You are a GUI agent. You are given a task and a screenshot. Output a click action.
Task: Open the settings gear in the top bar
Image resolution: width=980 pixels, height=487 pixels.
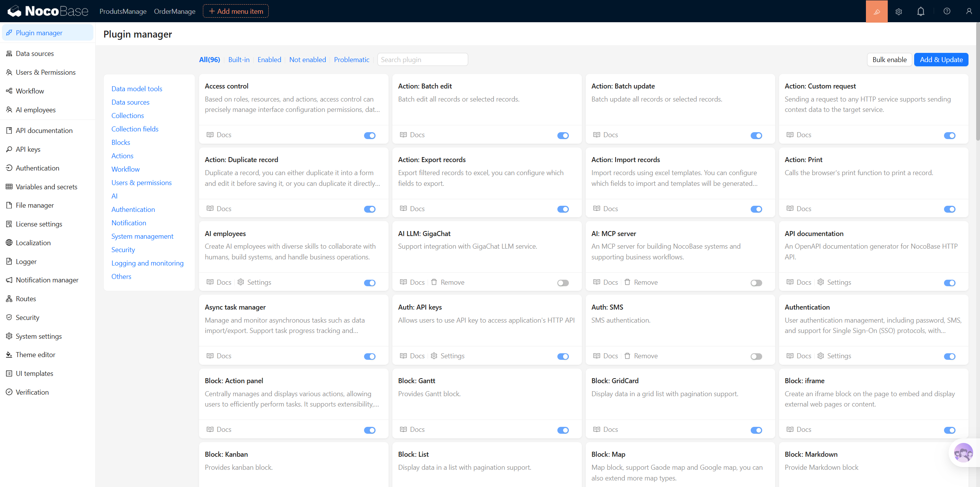[x=898, y=11]
